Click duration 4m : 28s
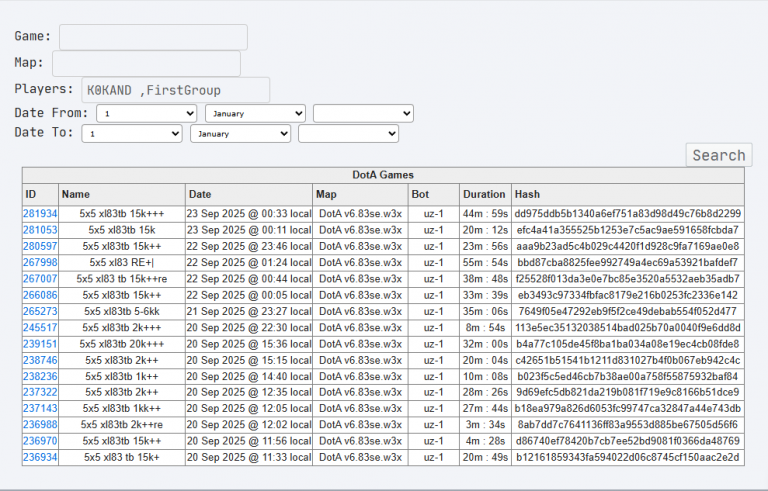768x491 pixels. pyautogui.click(x=485, y=441)
